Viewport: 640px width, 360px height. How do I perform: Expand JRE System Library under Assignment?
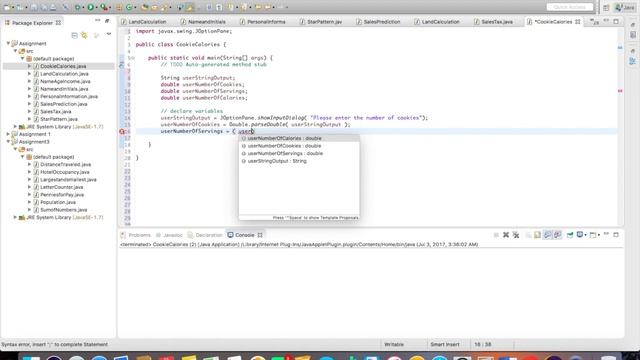click(x=16, y=127)
